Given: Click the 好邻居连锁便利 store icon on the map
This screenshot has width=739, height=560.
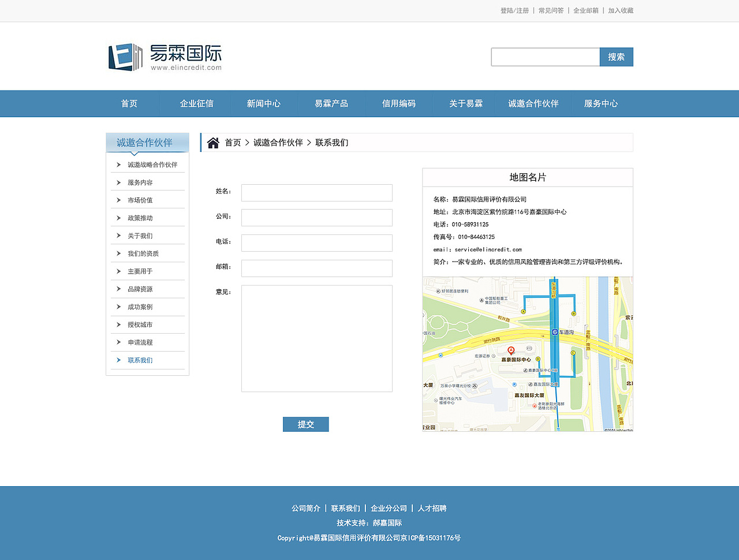Looking at the screenshot, I should tap(438, 291).
